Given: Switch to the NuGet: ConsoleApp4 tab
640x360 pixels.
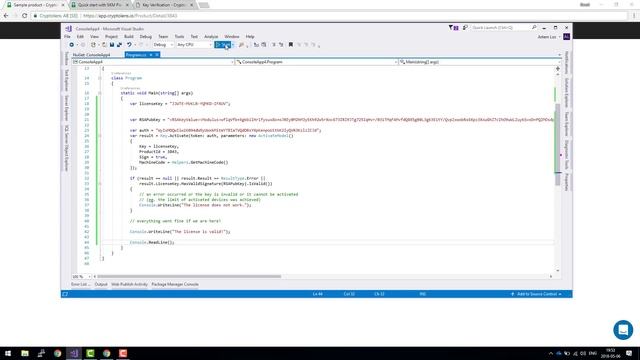Looking at the screenshot, I should (91, 55).
